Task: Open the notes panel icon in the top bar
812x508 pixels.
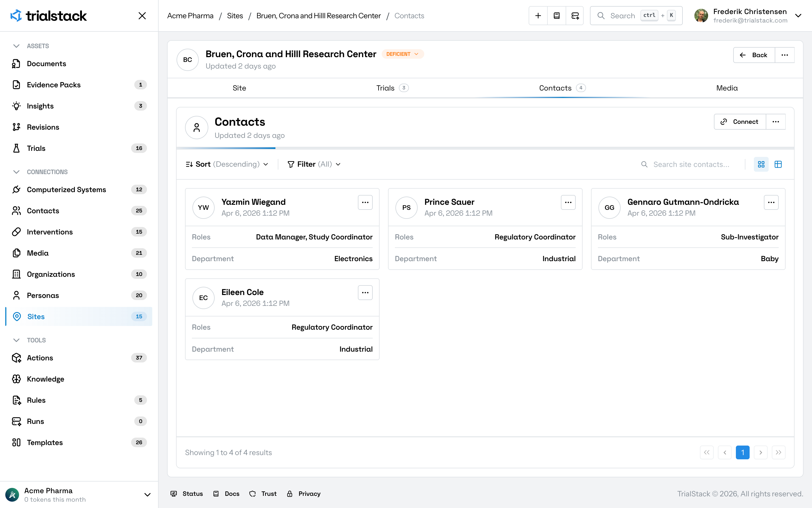Action: [x=556, y=16]
